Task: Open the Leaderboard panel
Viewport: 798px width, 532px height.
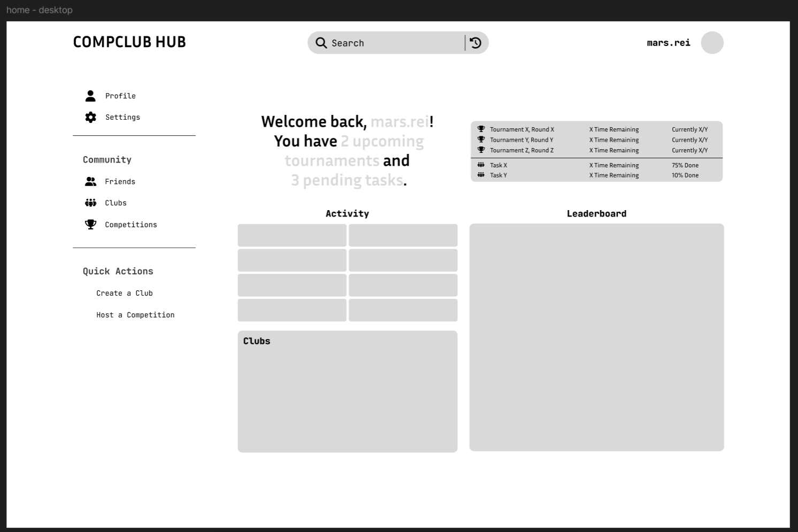Action: [x=596, y=337]
